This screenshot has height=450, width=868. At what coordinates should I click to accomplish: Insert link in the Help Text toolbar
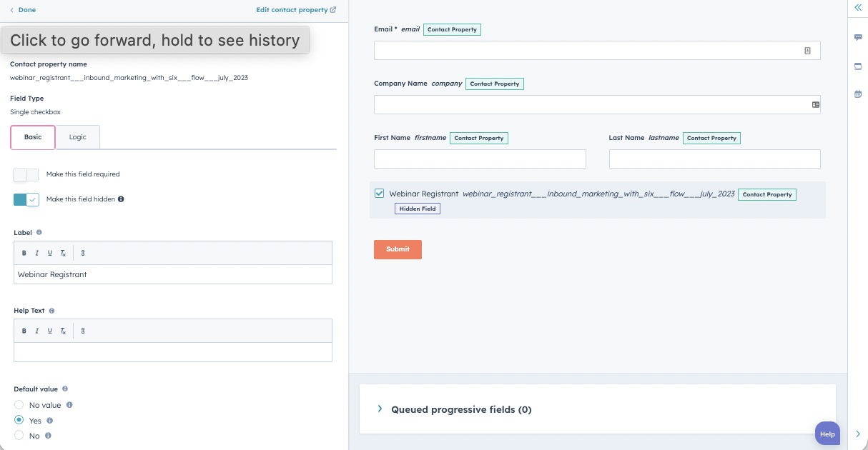(x=83, y=331)
